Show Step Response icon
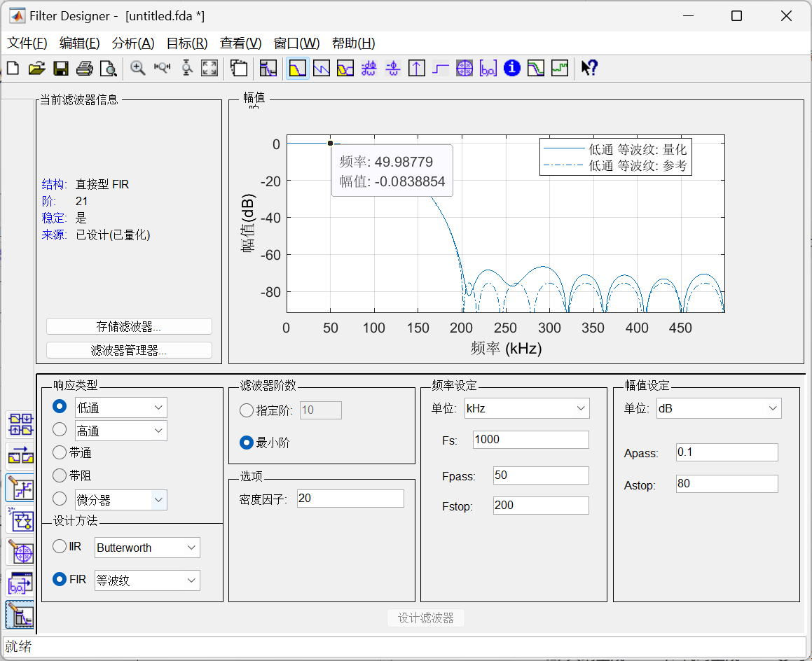 coord(441,68)
